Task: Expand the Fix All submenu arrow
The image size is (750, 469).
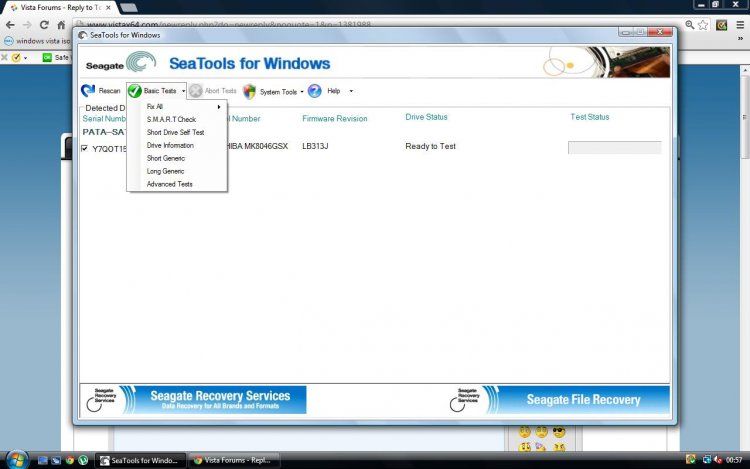Action: (219, 107)
